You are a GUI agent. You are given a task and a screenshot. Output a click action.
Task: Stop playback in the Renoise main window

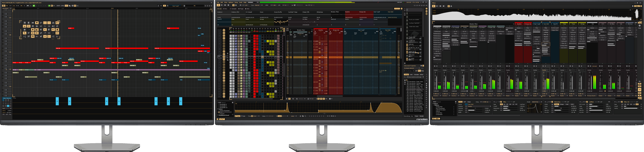click(x=225, y=5)
